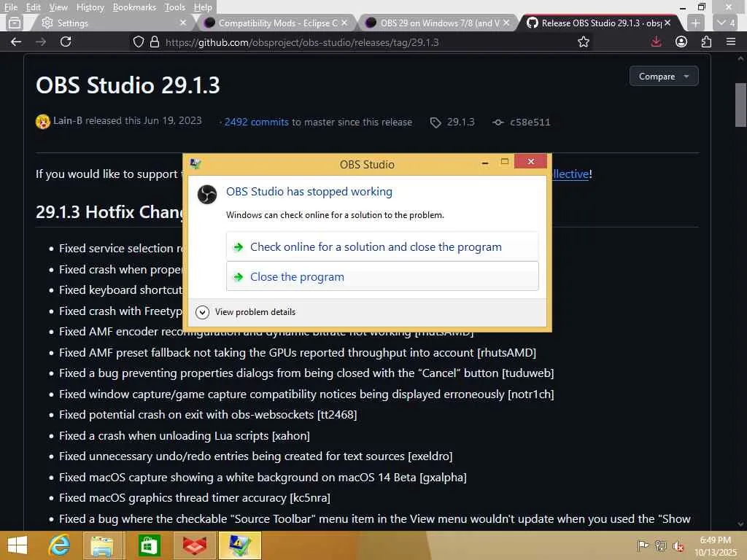Open File Explorer from taskbar
The width and height of the screenshot is (747, 560).
click(x=102, y=545)
